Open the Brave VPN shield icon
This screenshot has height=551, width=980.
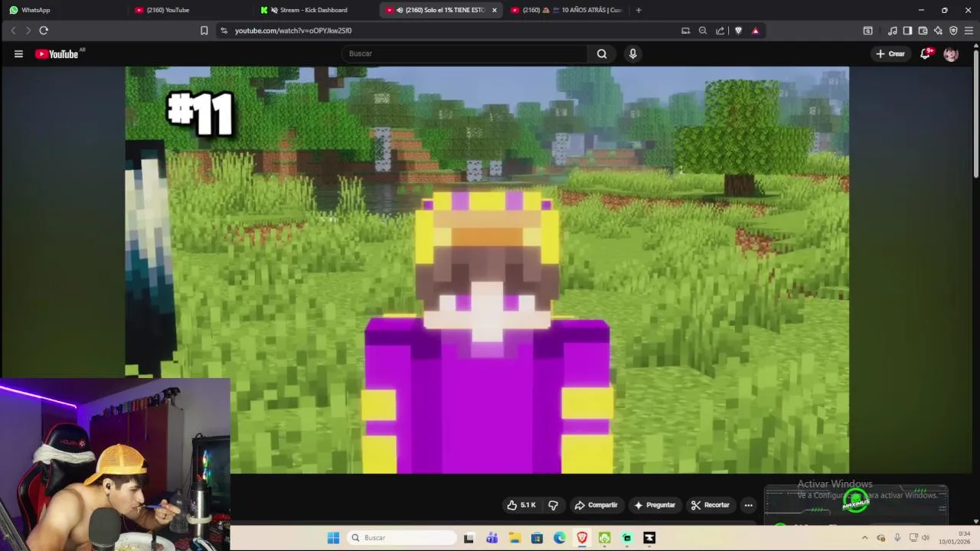tap(953, 31)
